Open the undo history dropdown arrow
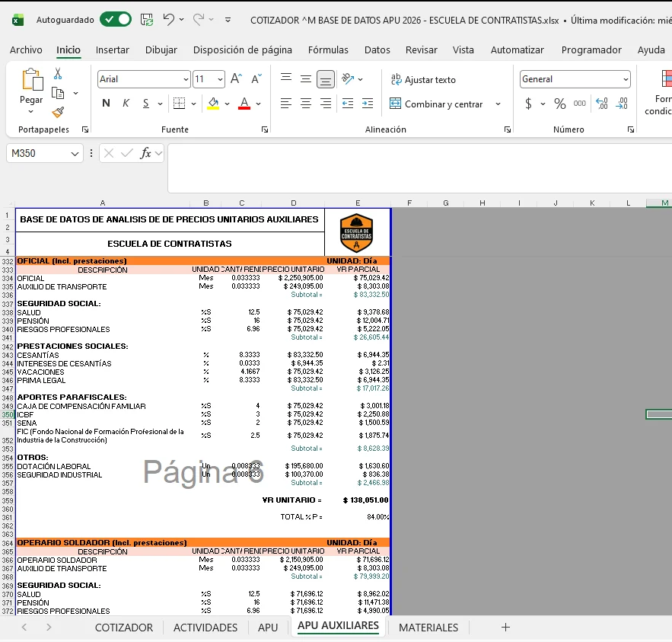Image resolution: width=672 pixels, height=642 pixels. pyautogui.click(x=182, y=20)
